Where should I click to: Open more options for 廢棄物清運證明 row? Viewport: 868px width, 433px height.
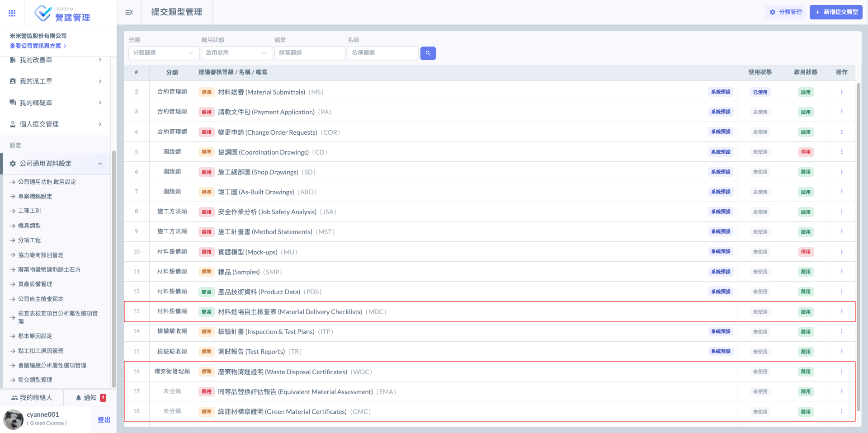(841, 372)
